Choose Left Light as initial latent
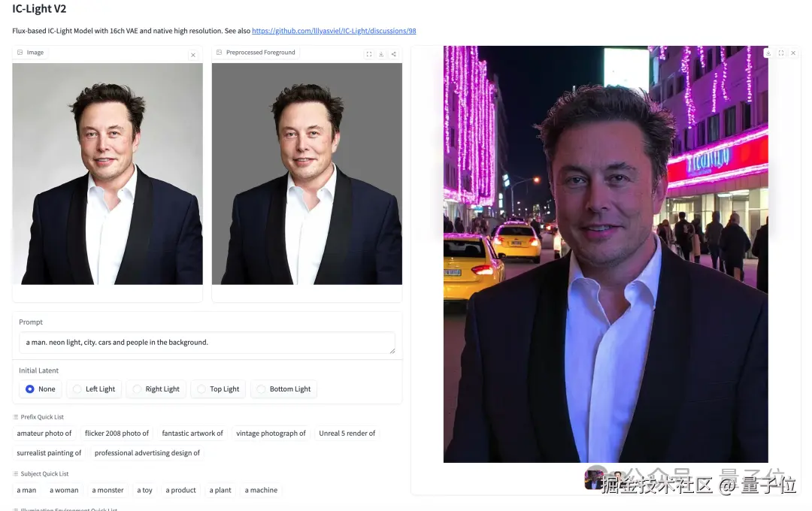 click(94, 389)
